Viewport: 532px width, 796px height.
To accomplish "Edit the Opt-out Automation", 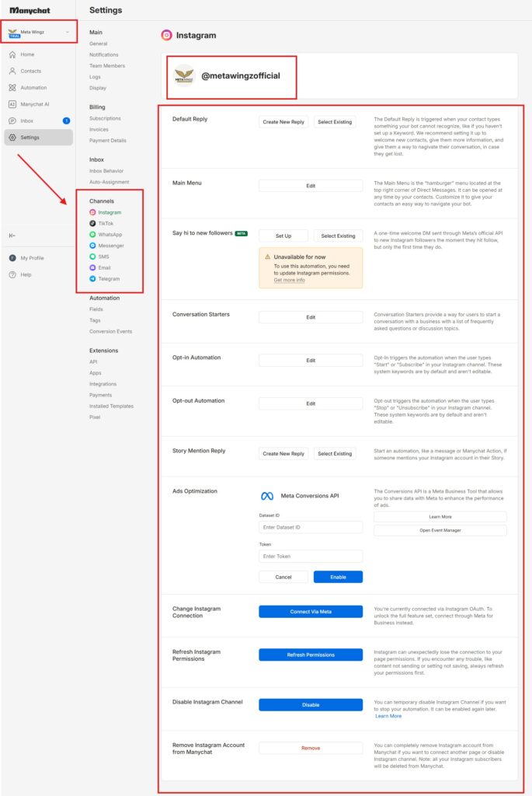I will [x=311, y=403].
